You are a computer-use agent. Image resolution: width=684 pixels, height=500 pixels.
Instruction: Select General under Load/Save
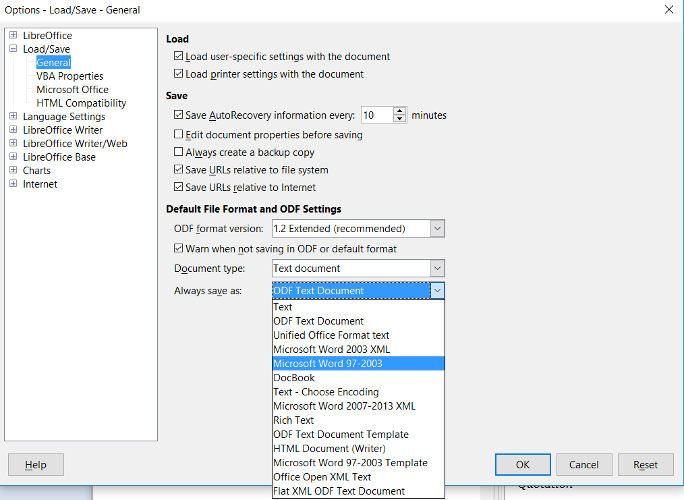point(53,62)
